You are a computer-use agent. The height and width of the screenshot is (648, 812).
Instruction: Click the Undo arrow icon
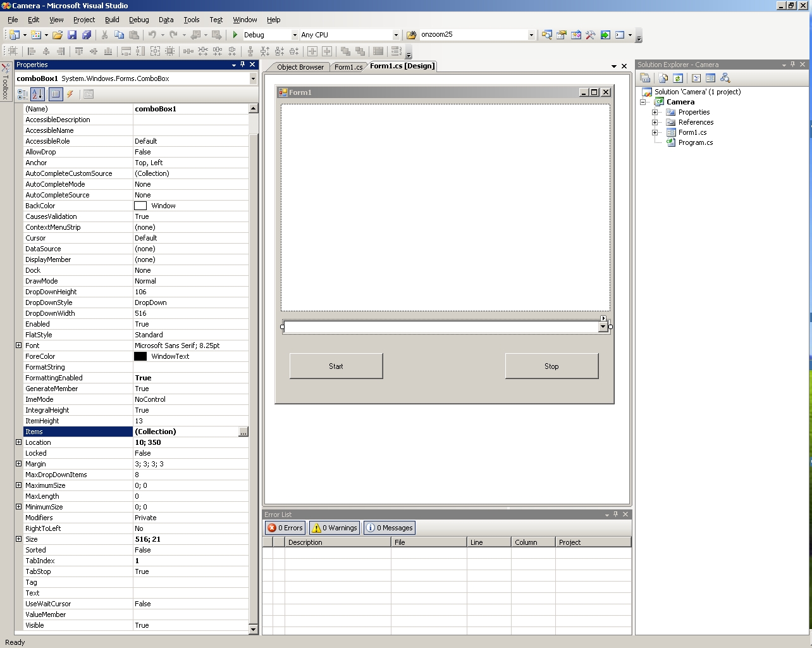coord(152,35)
